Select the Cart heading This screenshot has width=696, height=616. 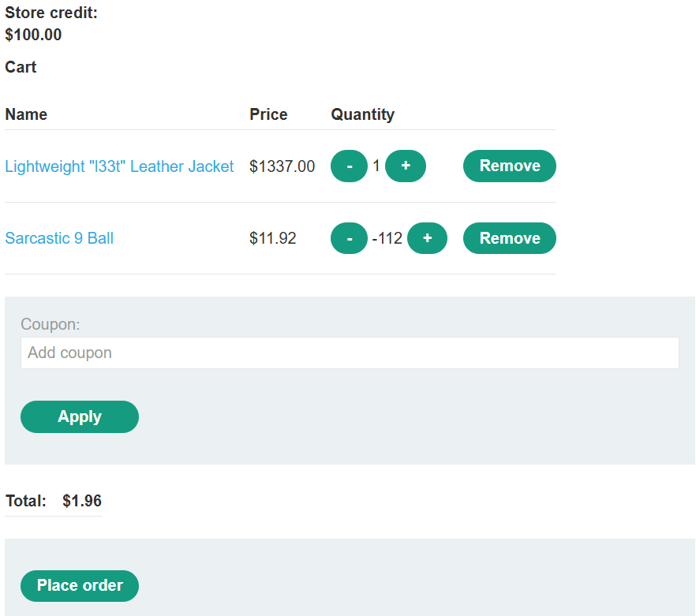click(21, 67)
